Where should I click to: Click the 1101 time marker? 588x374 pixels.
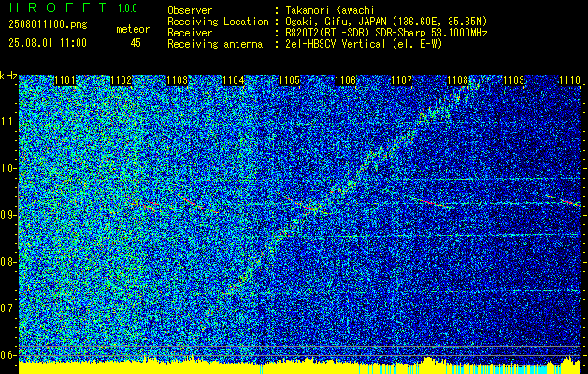point(65,80)
